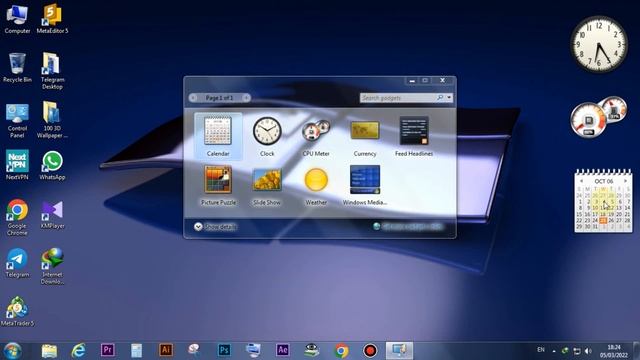Viewport: 640px width, 360px height.
Task: Select the Feed Headlines gadget
Action: point(414,136)
